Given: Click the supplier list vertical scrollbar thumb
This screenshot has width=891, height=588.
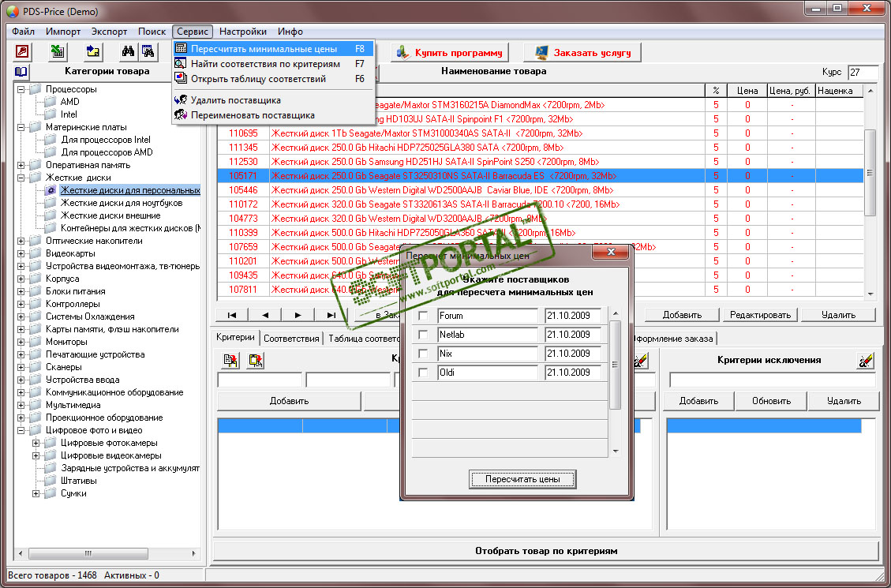Looking at the screenshot, I should (616, 365).
